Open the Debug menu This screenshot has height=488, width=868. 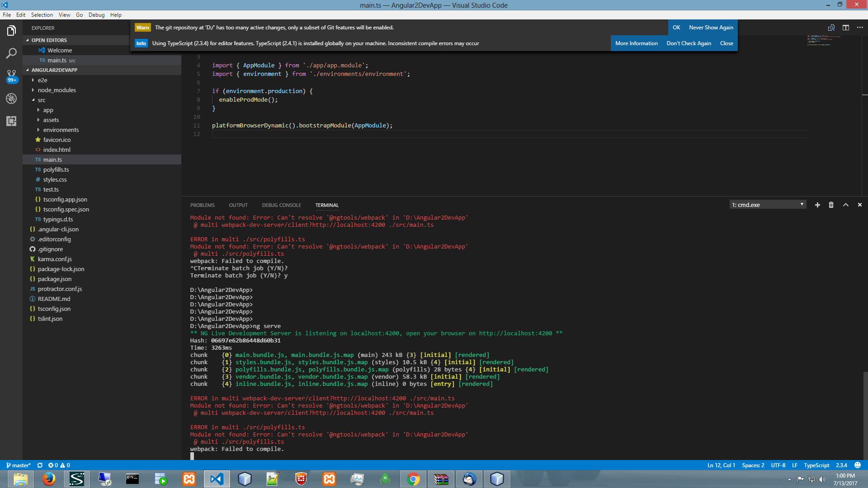point(96,14)
